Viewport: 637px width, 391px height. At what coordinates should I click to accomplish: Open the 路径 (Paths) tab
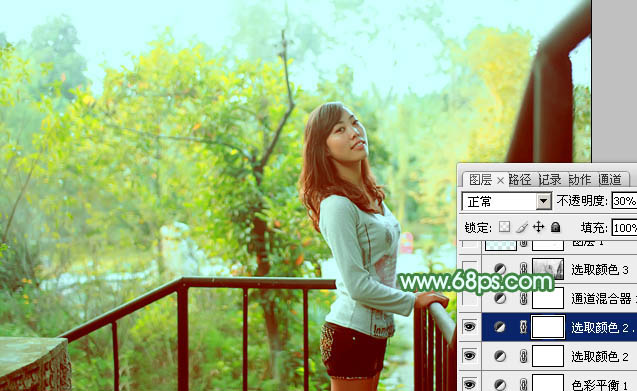click(520, 179)
